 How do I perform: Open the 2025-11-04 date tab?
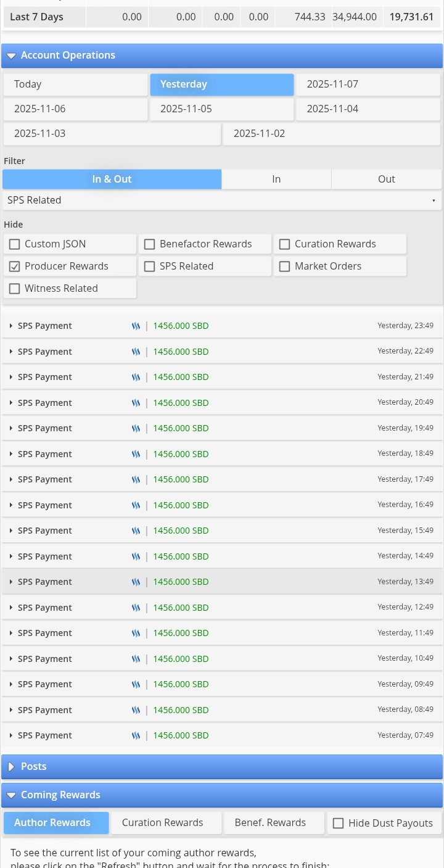click(368, 109)
